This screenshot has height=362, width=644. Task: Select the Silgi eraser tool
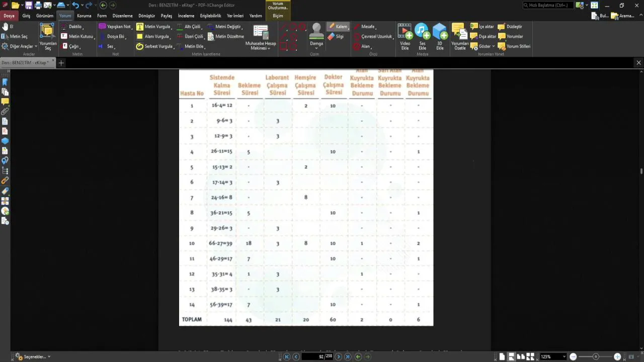[336, 36]
